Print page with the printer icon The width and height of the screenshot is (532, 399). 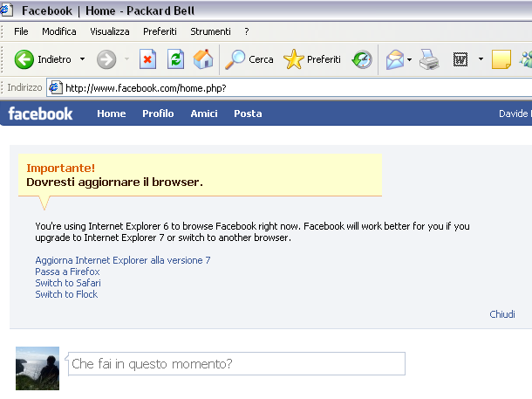pyautogui.click(x=429, y=59)
